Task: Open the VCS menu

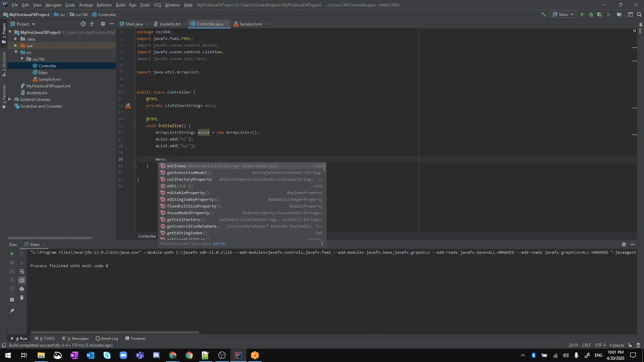Action: click(157, 5)
